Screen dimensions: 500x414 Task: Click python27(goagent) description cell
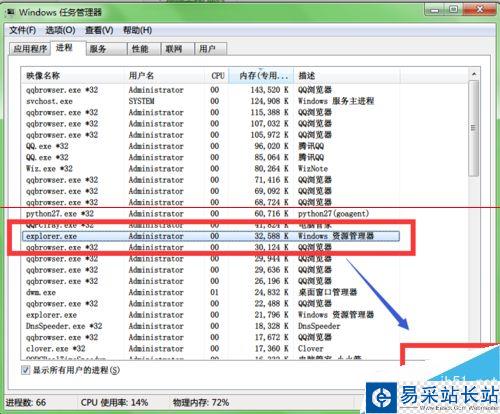[x=333, y=214]
